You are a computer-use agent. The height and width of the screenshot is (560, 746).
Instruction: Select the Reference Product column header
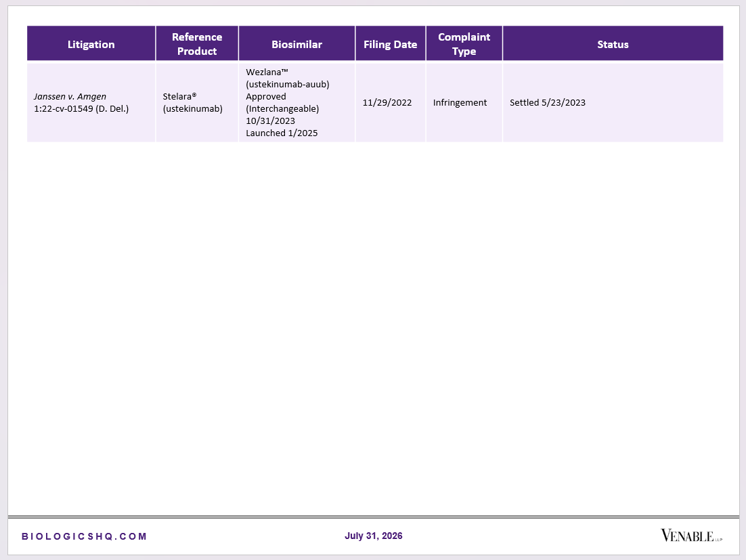click(197, 44)
